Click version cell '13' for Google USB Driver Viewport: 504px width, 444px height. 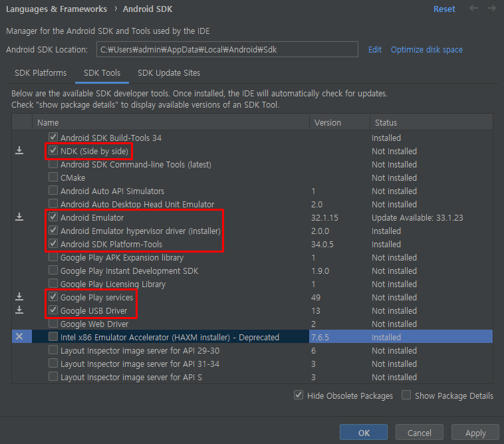(x=316, y=310)
